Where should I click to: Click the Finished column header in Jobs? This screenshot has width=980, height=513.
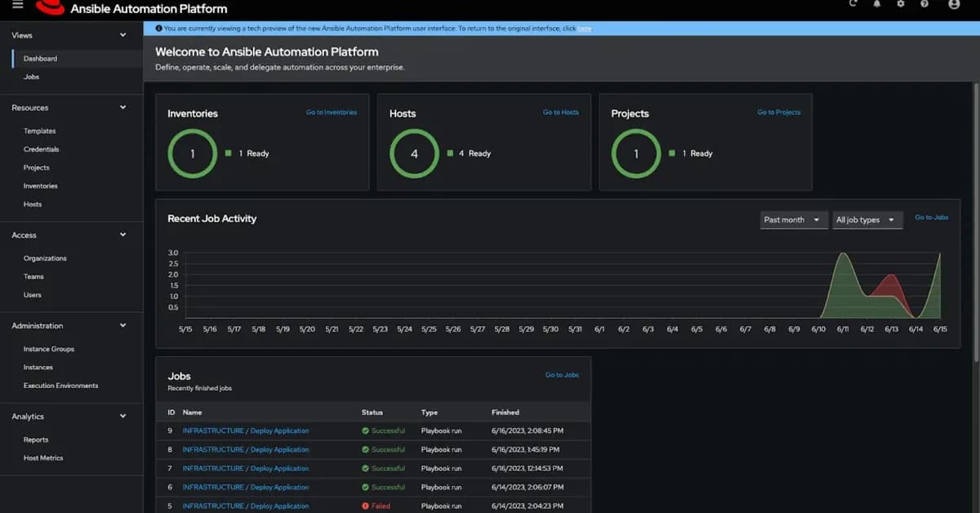pos(505,413)
